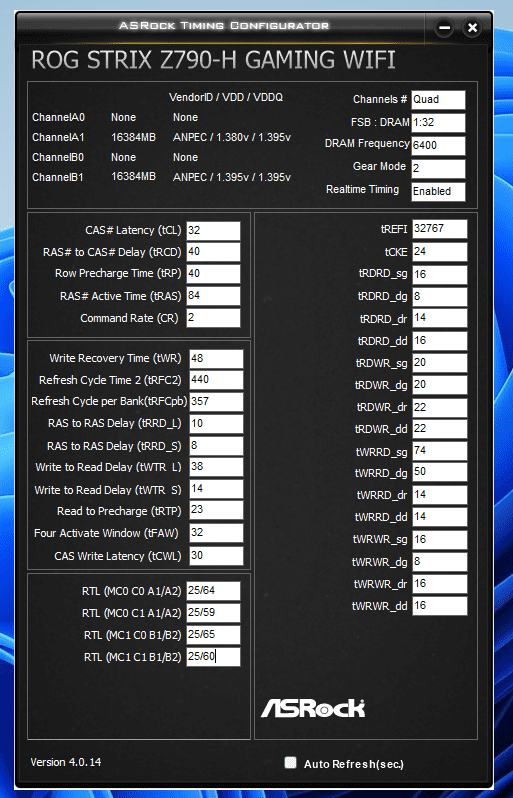This screenshot has height=798, width=513.
Task: Select the DRAM Frequency field 6400
Action: point(438,146)
